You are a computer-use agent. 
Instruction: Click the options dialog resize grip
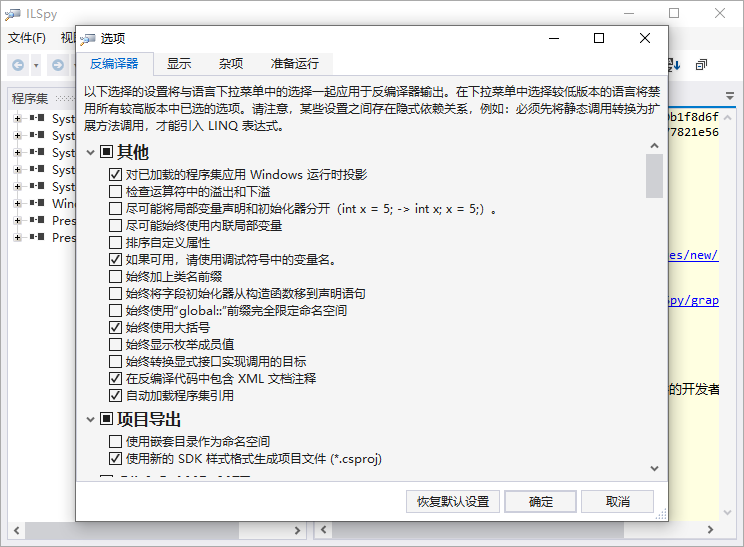pos(661,514)
